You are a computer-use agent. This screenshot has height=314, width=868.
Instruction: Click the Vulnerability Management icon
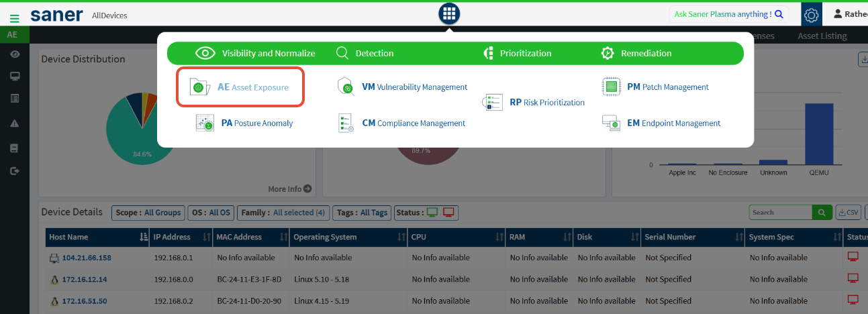(x=346, y=87)
